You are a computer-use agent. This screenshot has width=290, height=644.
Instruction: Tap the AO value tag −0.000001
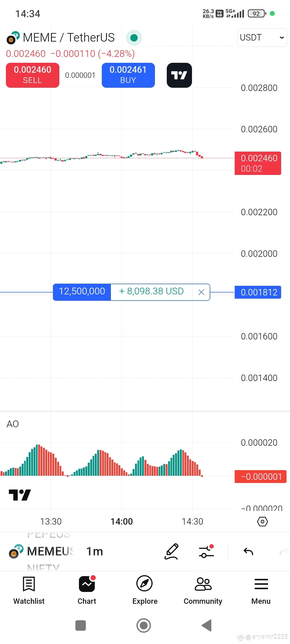(x=260, y=477)
